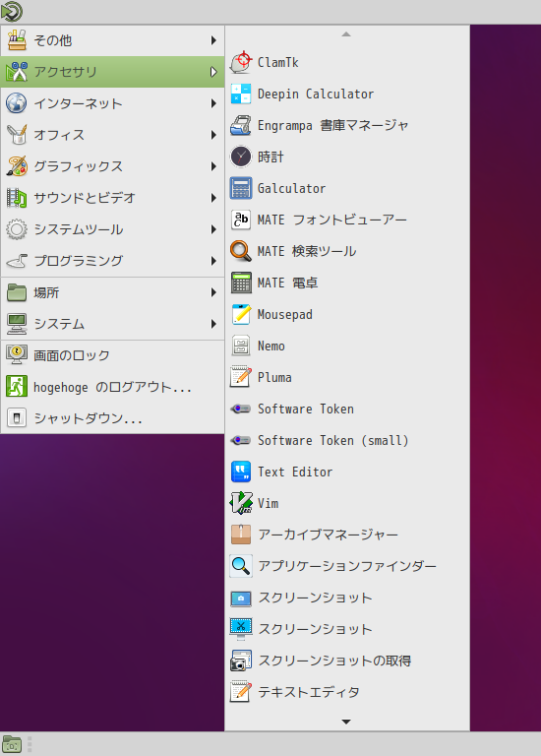Click the show desktop icon in bottom panel
The height and width of the screenshot is (756, 541).
pos(12,745)
